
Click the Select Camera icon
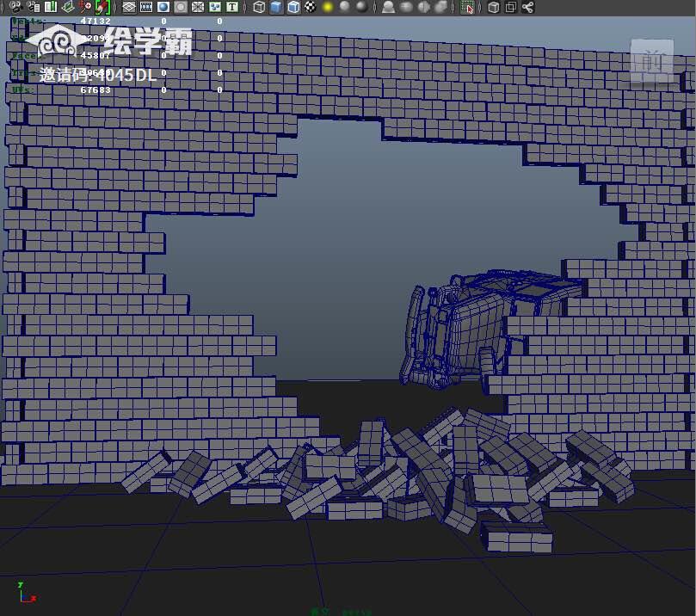pos(16,7)
